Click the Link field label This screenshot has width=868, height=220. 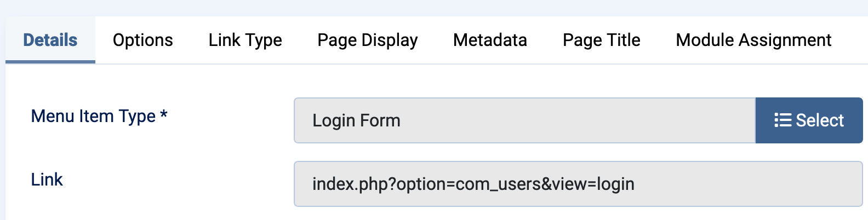click(x=47, y=180)
